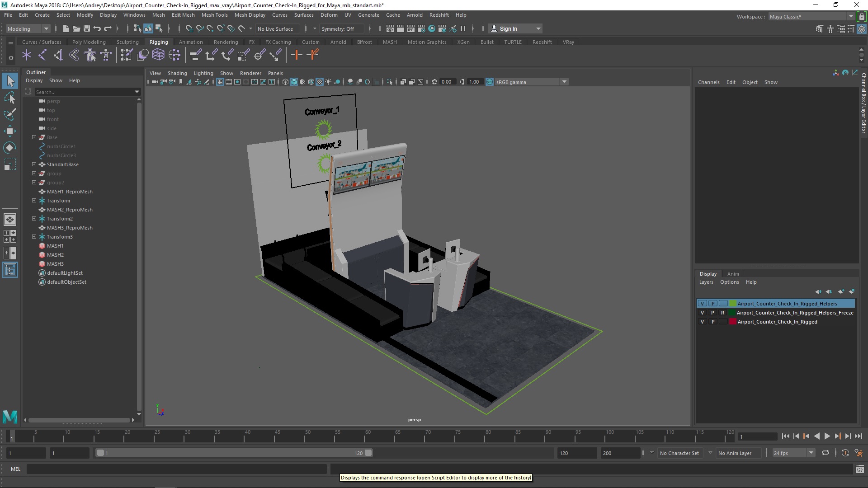The height and width of the screenshot is (488, 868).
Task: Click the MEL script language button
Action: tap(15, 469)
